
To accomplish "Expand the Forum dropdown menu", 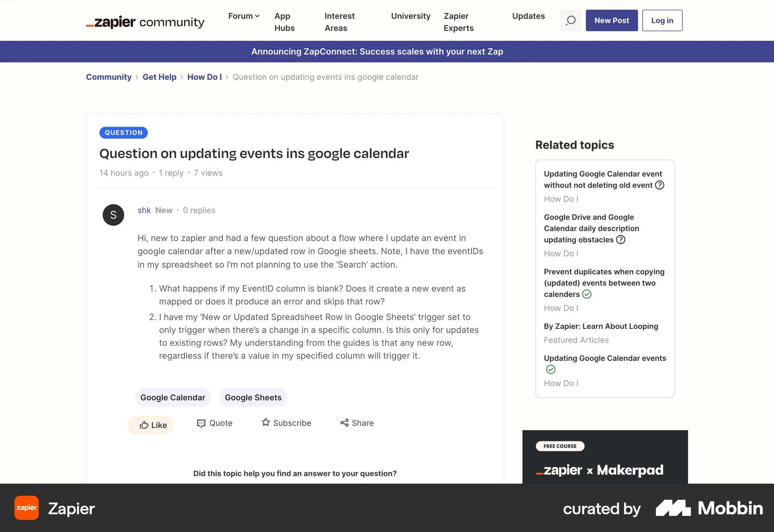I will [243, 16].
